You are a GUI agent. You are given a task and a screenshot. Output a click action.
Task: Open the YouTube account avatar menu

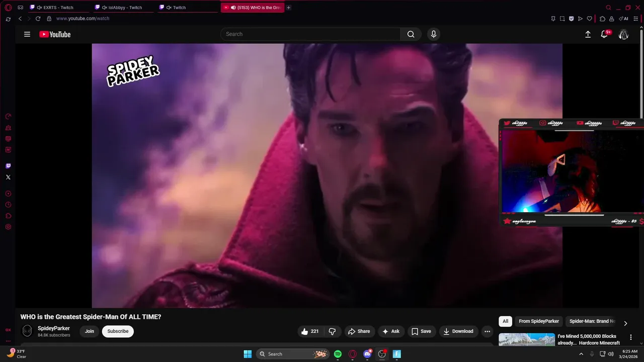point(623,34)
